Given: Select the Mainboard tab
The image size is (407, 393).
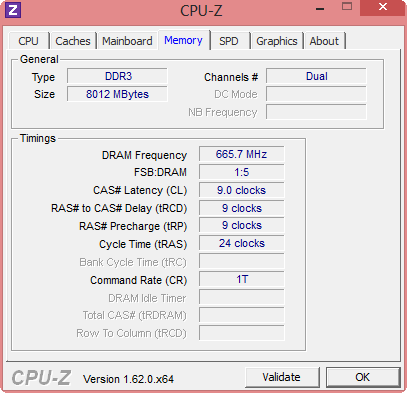Looking at the screenshot, I should click(x=127, y=41).
